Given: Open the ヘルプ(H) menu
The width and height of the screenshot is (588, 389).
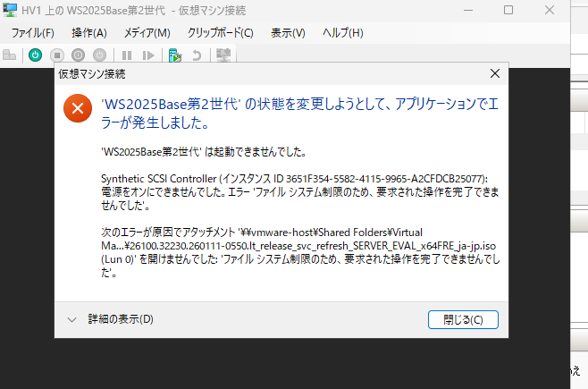Looking at the screenshot, I should click(x=342, y=32).
